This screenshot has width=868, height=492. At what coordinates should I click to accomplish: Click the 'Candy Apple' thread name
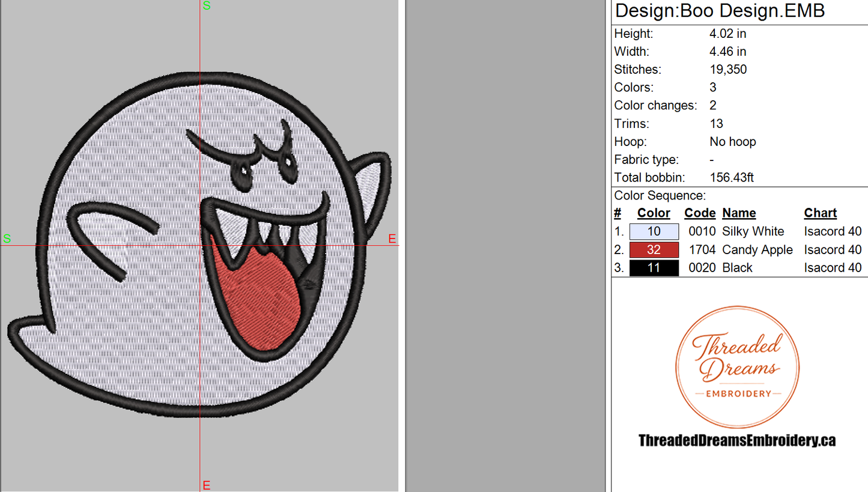pyautogui.click(x=757, y=250)
